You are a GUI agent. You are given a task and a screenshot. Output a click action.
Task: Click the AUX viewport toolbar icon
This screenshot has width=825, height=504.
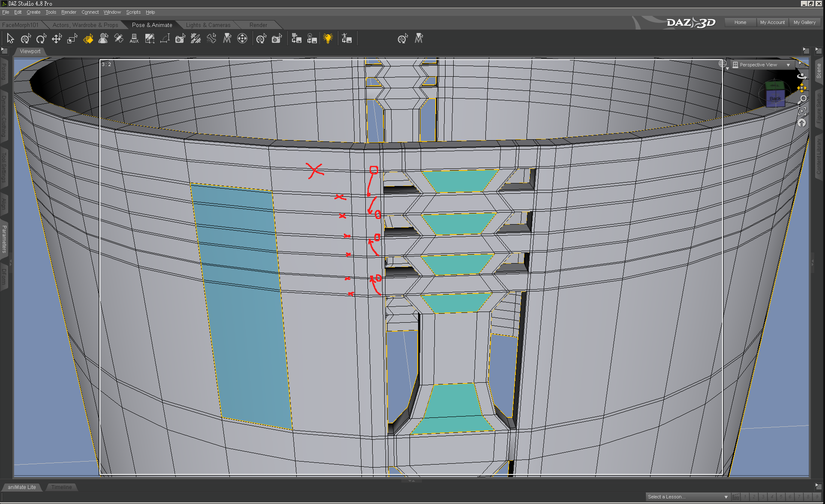pos(134,39)
